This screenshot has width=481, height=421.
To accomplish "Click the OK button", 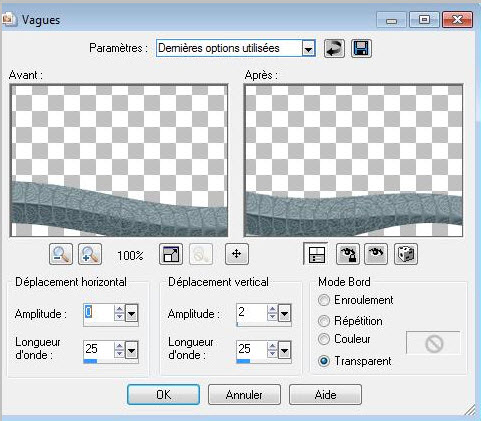I will click(163, 395).
